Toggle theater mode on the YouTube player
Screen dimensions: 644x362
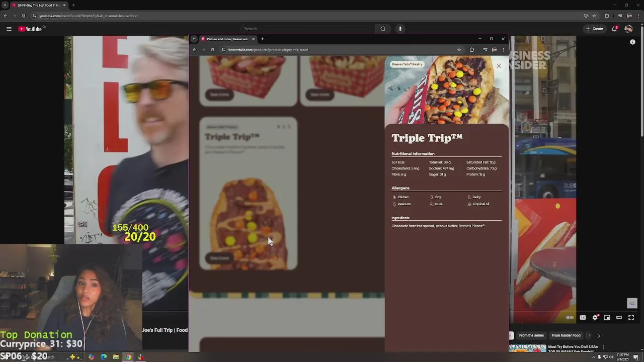pyautogui.click(x=619, y=318)
